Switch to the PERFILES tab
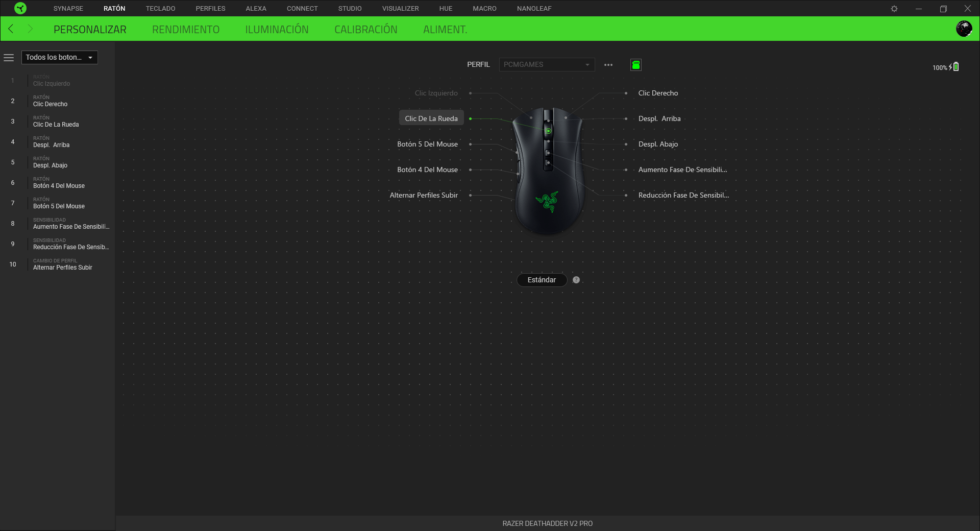Viewport: 980px width, 531px height. point(211,9)
